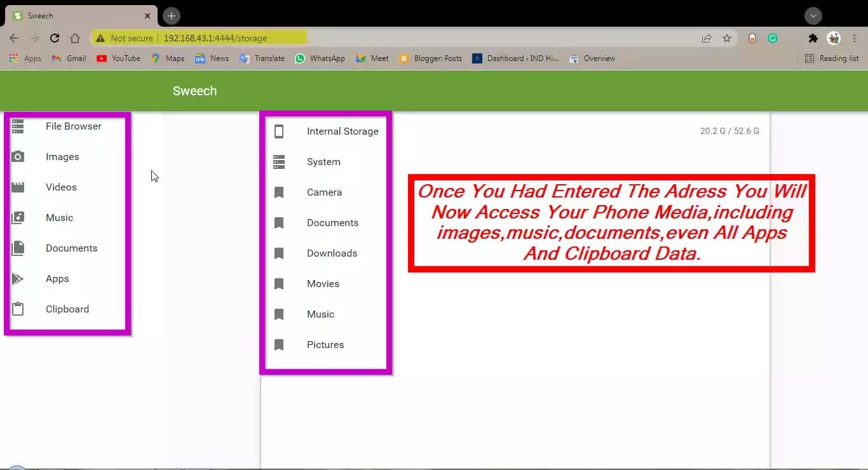Screen dimensions: 868x470
Task: Open the Pictures folder shortcut
Action: [x=326, y=345]
